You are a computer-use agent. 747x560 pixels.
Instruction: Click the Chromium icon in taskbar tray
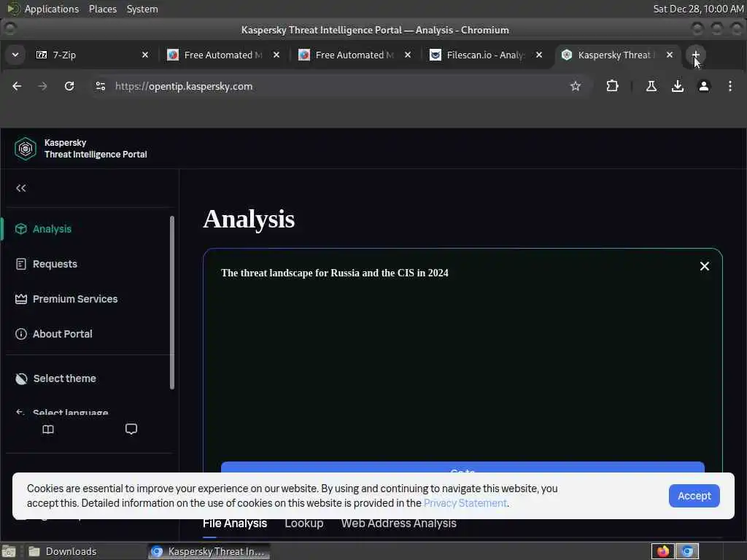pos(687,551)
